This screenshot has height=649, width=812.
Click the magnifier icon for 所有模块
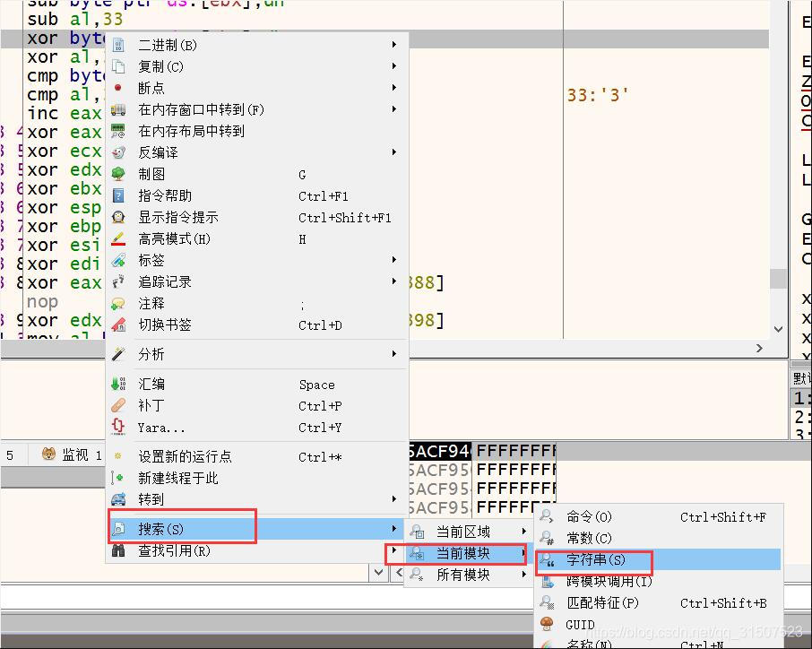pos(417,575)
